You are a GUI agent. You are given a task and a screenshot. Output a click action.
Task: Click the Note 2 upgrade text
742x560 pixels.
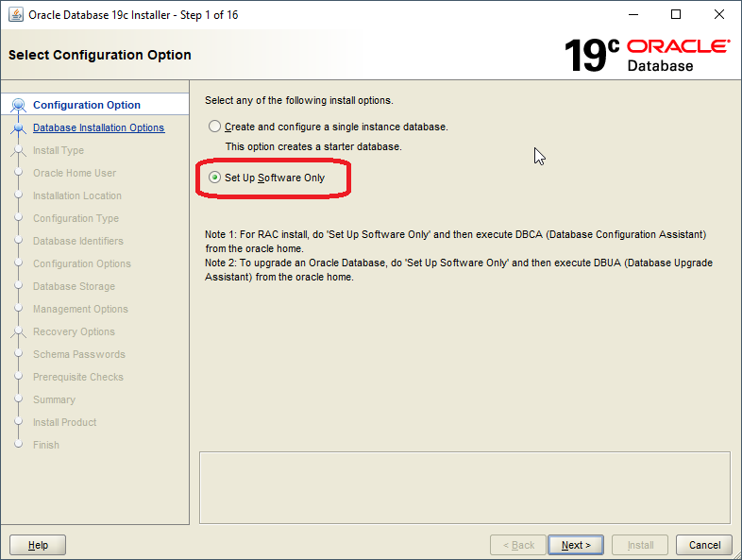click(x=459, y=270)
